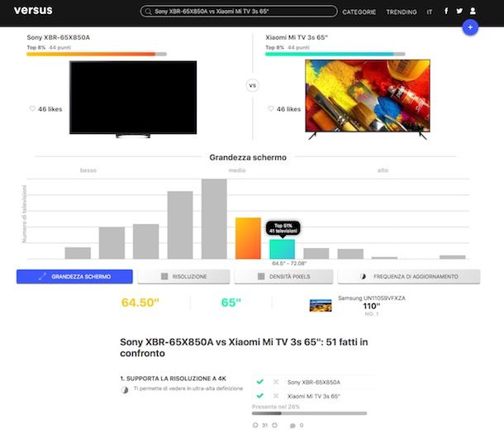Click green checkmark for Sony XBR-65X850A

click(260, 382)
